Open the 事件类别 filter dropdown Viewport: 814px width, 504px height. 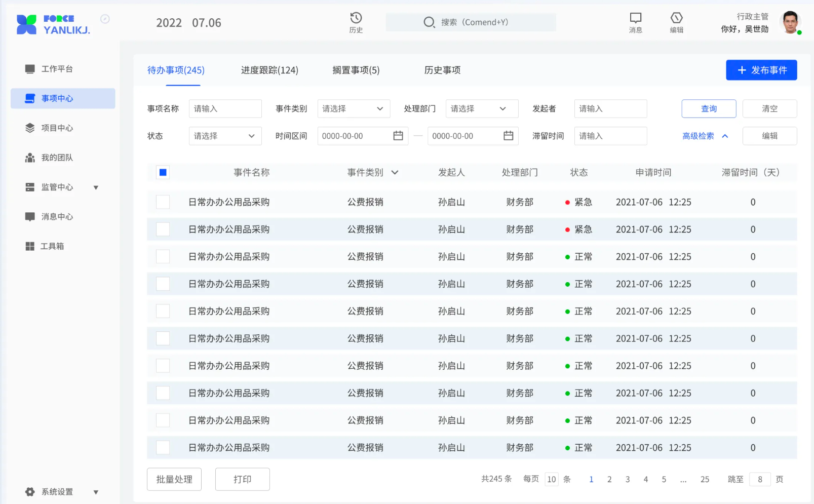[x=354, y=108]
